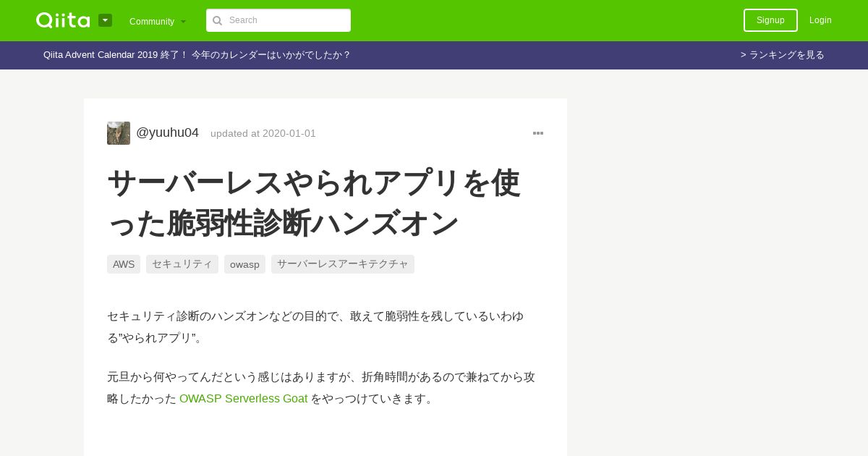
Task: Select the owasp tag
Action: (x=244, y=264)
